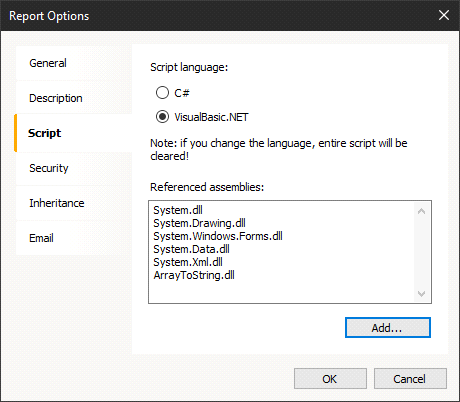Select System.Windows.Forms.dll entry
Screen dimensions: 460x402
pos(218,236)
